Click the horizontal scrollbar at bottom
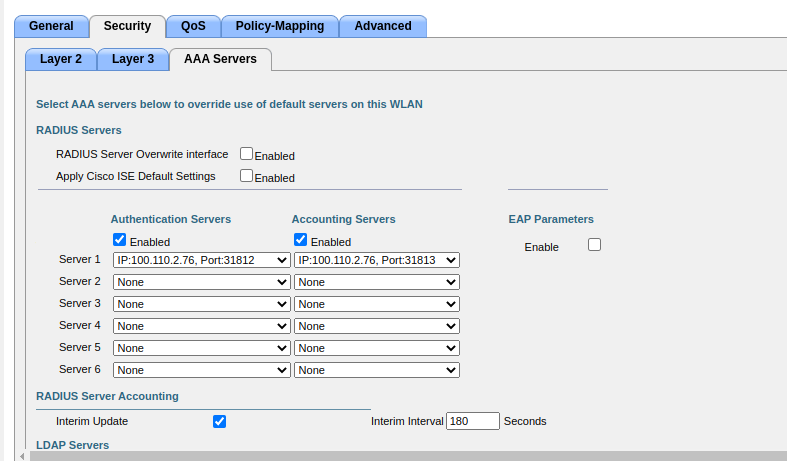This screenshot has width=787, height=461. pos(400,456)
